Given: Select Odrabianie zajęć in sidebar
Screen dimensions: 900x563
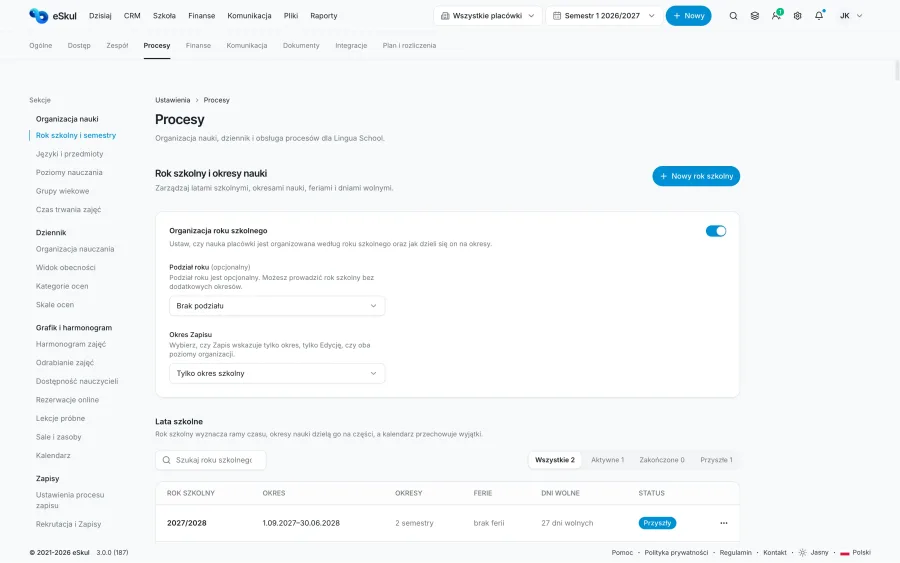Looking at the screenshot, I should [x=64, y=363].
